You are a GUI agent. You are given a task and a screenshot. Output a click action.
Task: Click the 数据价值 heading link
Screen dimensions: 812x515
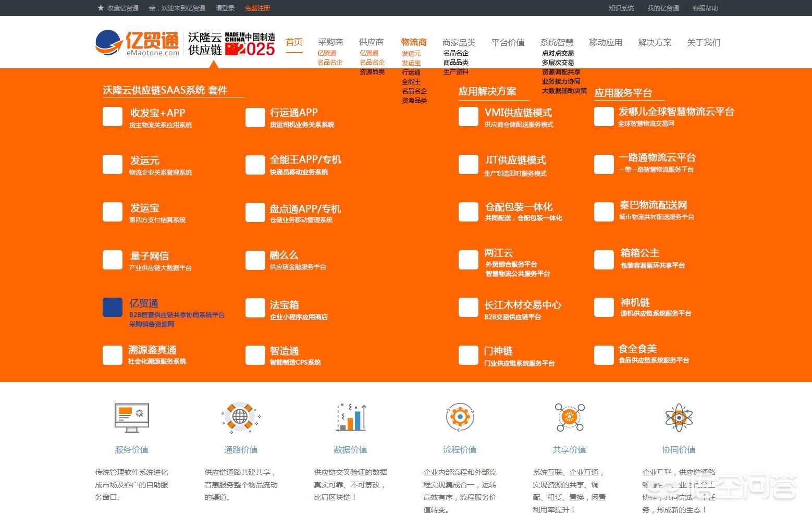pos(350,449)
